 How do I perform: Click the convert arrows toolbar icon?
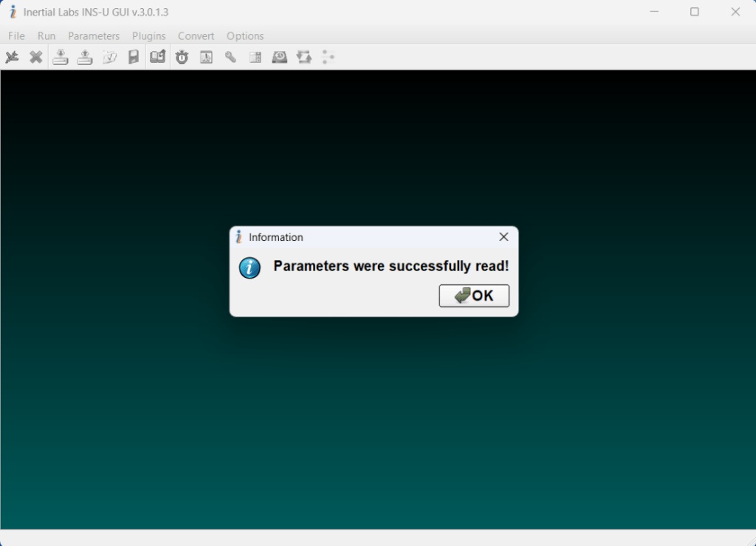[x=303, y=57]
